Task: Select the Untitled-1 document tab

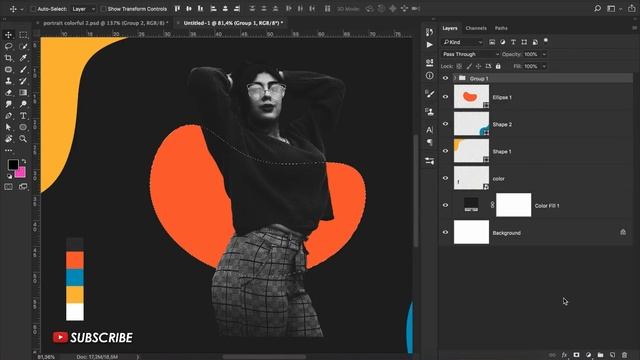Action: 233,23
